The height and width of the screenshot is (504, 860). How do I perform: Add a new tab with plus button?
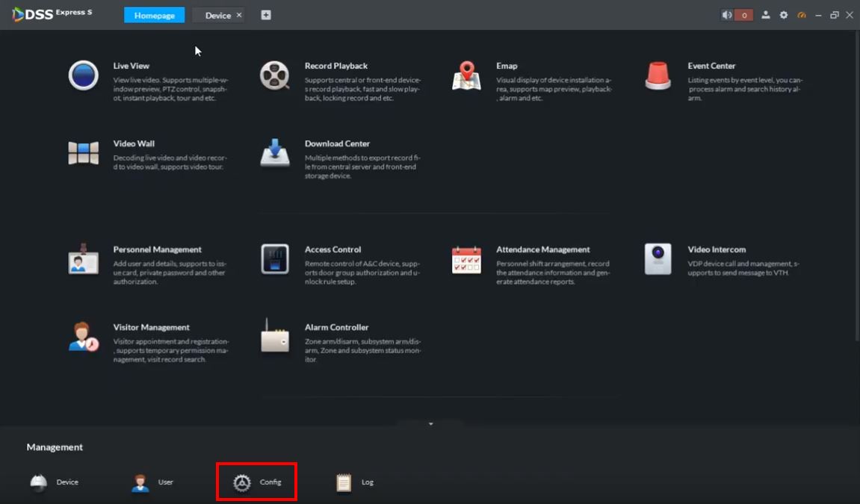coord(266,16)
